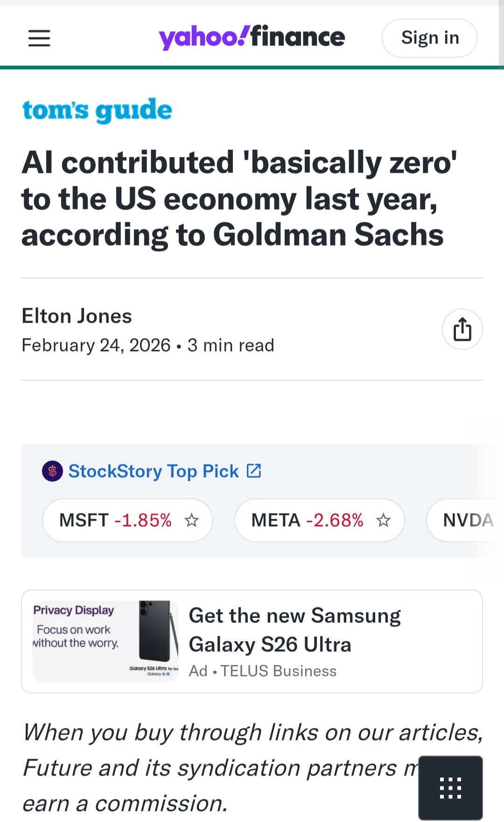The width and height of the screenshot is (504, 822).
Task: Open the Samsung Privacy Display ad image
Action: (x=105, y=641)
